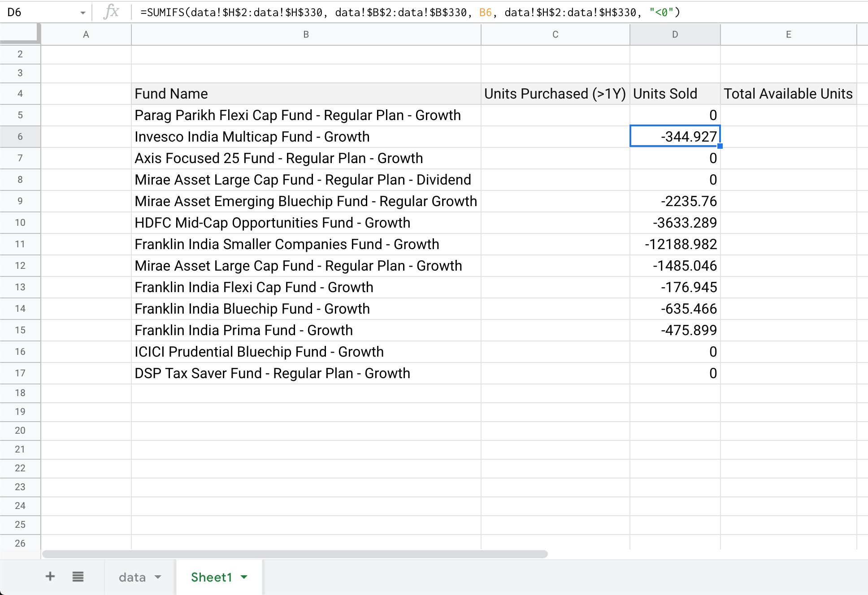This screenshot has width=868, height=595.
Task: Select column B header
Action: point(306,34)
